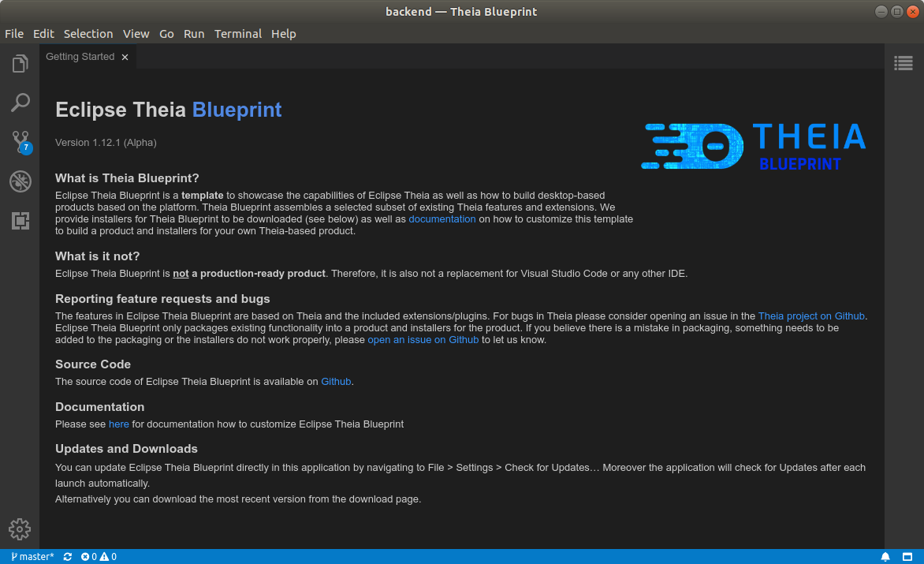Toggle bottom panel icon in status bar
Image resolution: width=924 pixels, height=564 pixels.
pos(907,557)
